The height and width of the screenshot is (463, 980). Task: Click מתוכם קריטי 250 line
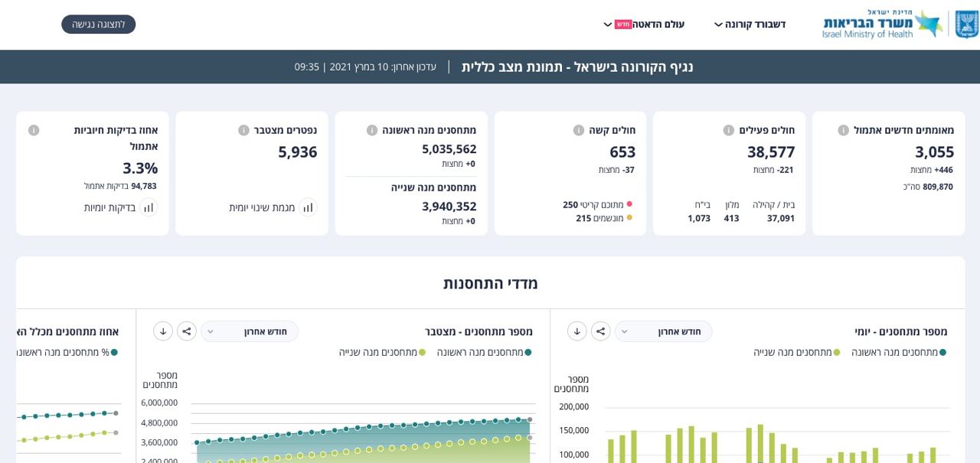[597, 205]
